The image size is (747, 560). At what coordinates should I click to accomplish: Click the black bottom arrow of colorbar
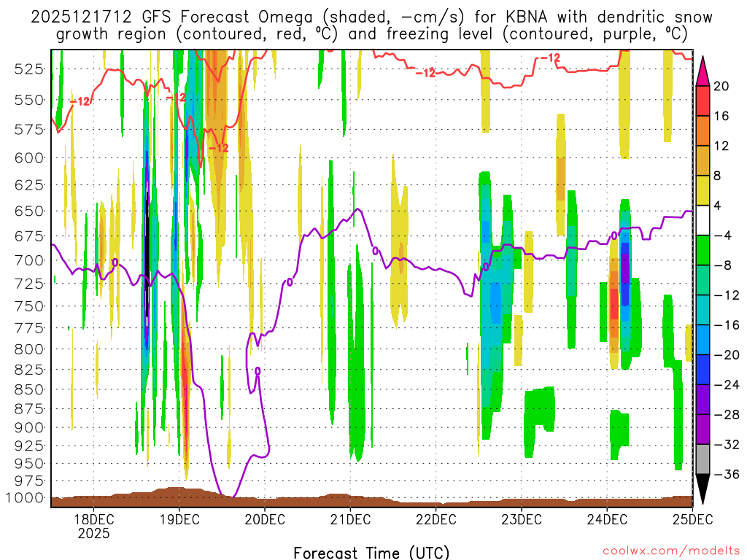703,489
